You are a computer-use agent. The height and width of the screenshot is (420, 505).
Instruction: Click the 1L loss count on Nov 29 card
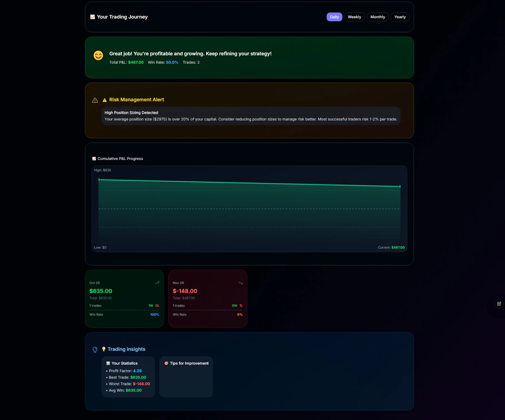241,306
